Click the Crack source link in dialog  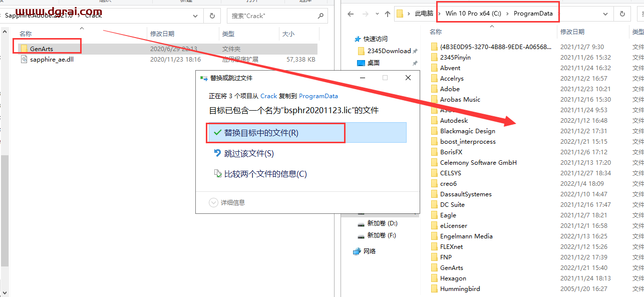268,96
